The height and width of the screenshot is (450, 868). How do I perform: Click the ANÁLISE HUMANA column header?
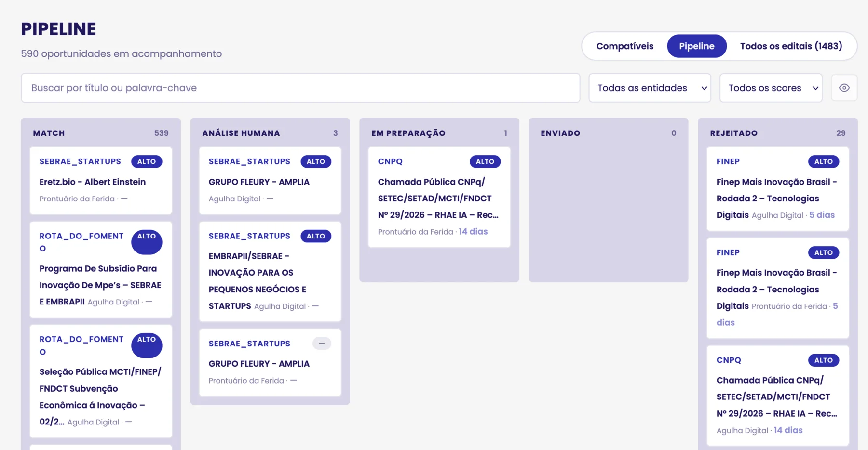tap(241, 133)
